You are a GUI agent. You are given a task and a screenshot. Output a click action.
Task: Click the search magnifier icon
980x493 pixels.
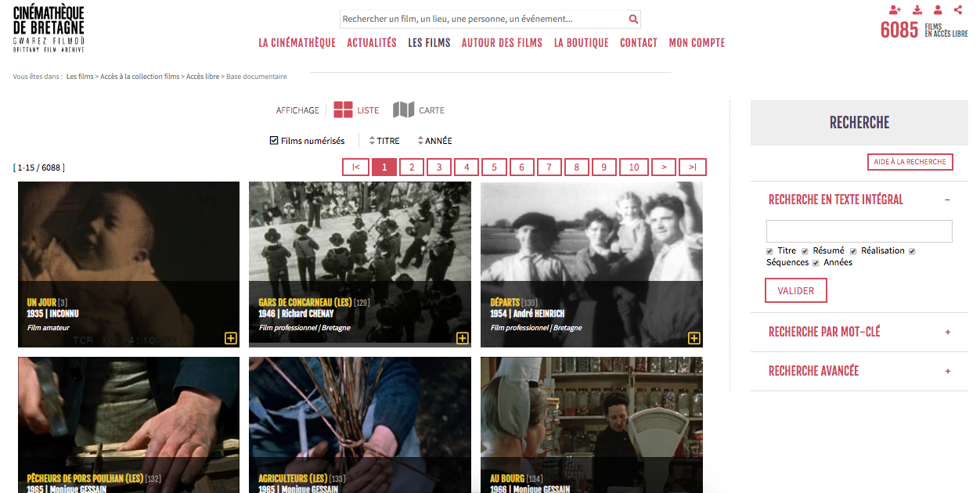[x=633, y=19]
